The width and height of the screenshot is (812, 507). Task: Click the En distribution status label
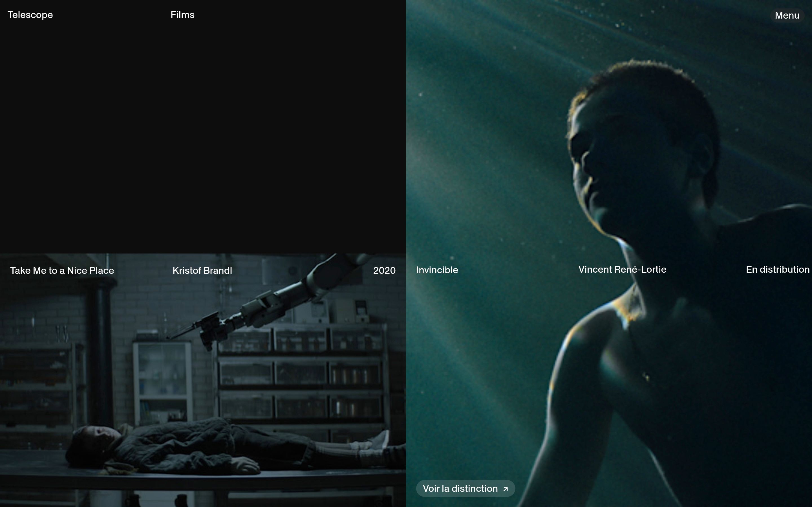(x=777, y=270)
